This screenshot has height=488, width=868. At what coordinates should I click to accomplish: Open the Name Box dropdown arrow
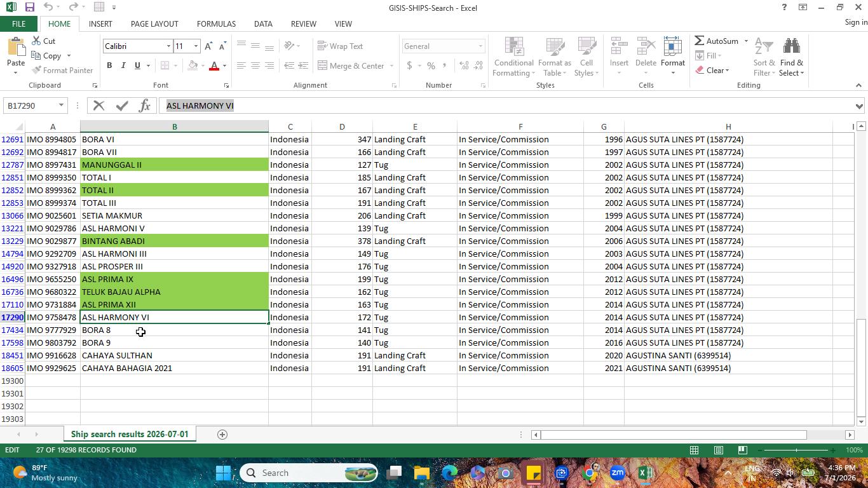click(61, 105)
